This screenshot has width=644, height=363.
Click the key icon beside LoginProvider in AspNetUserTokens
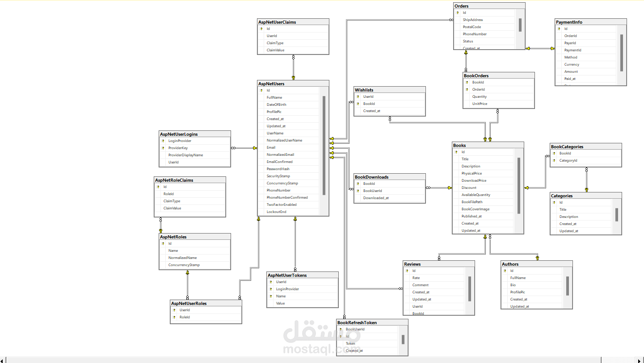point(271,289)
